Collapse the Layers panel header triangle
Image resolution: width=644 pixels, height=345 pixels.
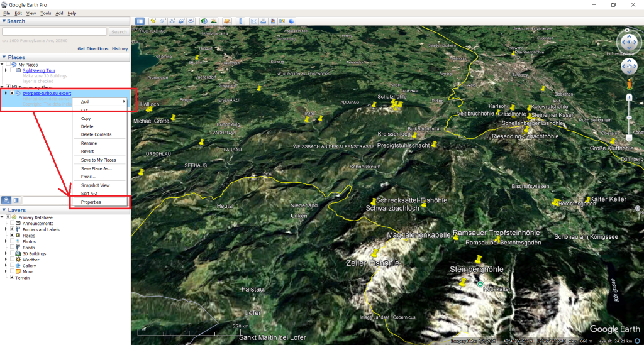tap(4, 210)
